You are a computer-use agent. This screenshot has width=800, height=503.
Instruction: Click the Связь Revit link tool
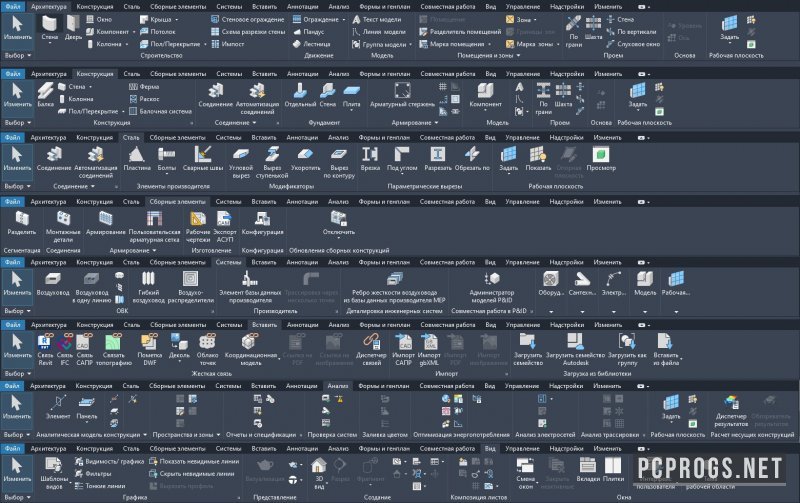tap(45, 349)
